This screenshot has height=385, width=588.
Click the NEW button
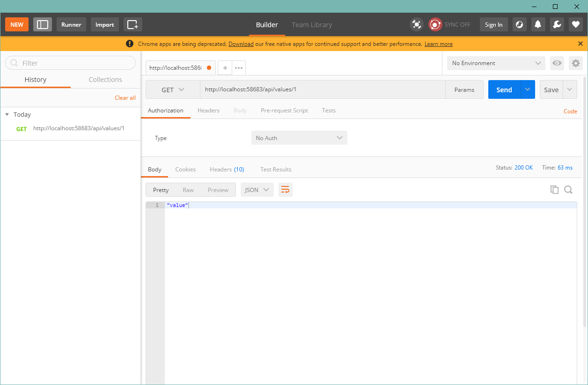17,24
